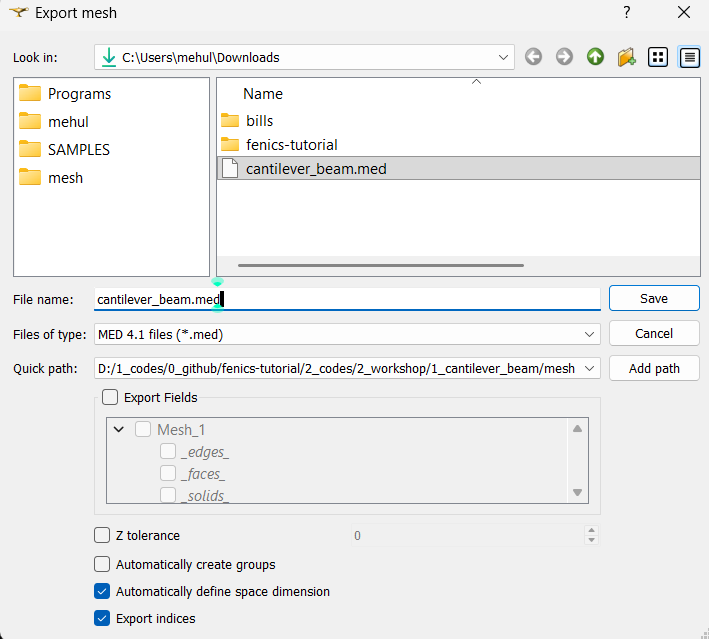Click the Z tolerance value field

(468, 536)
